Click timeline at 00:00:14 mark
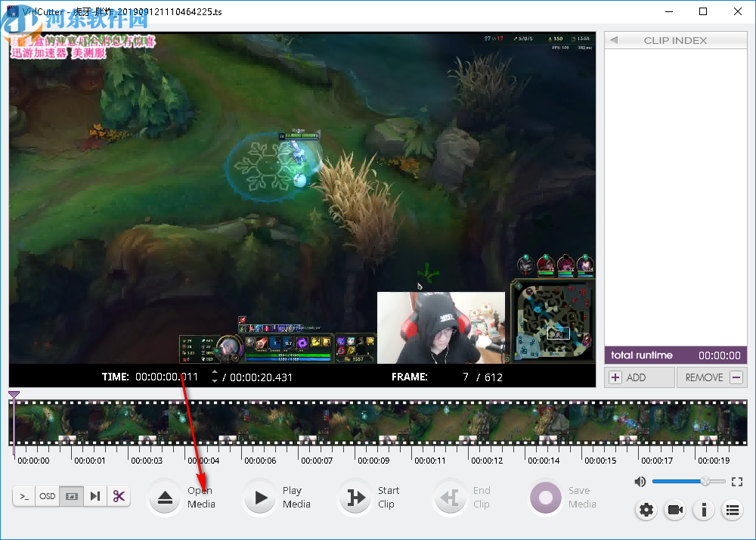This screenshot has width=756, height=540. 544,461
